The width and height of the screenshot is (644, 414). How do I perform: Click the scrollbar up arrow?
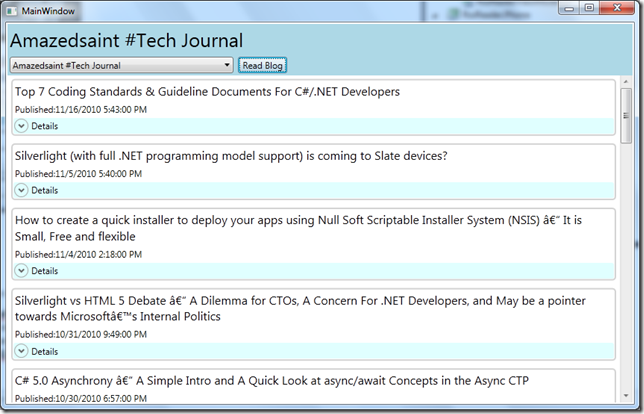[x=626, y=82]
